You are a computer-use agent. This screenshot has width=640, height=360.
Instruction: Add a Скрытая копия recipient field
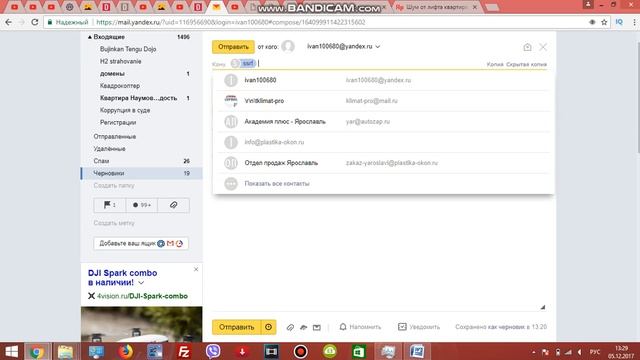click(x=526, y=64)
